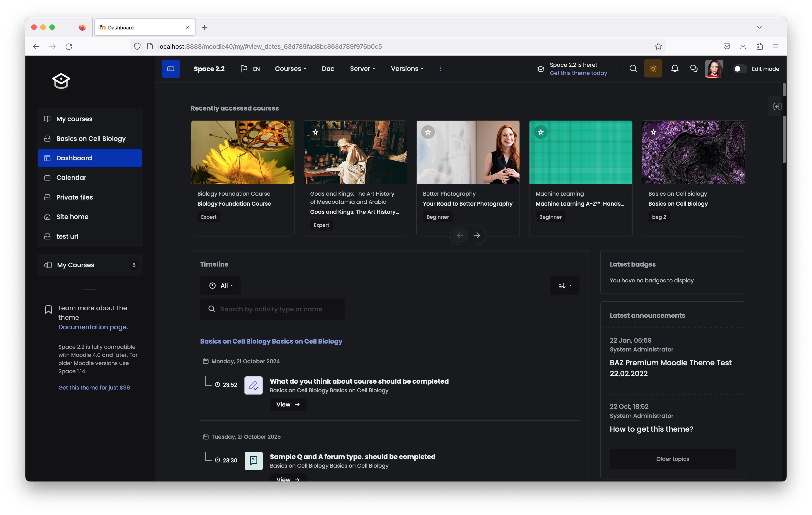The image size is (812, 515).
Task: Open Calendar in the sidebar
Action: click(71, 178)
